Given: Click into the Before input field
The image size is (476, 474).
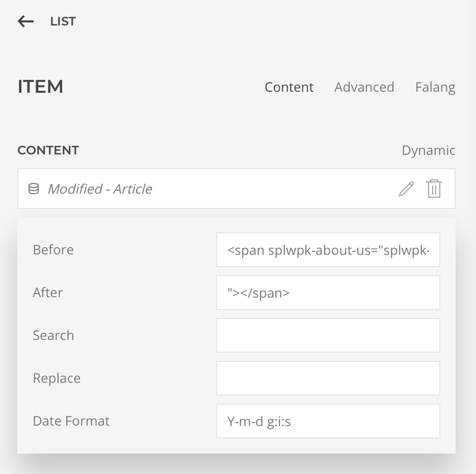Looking at the screenshot, I should click(x=328, y=250).
